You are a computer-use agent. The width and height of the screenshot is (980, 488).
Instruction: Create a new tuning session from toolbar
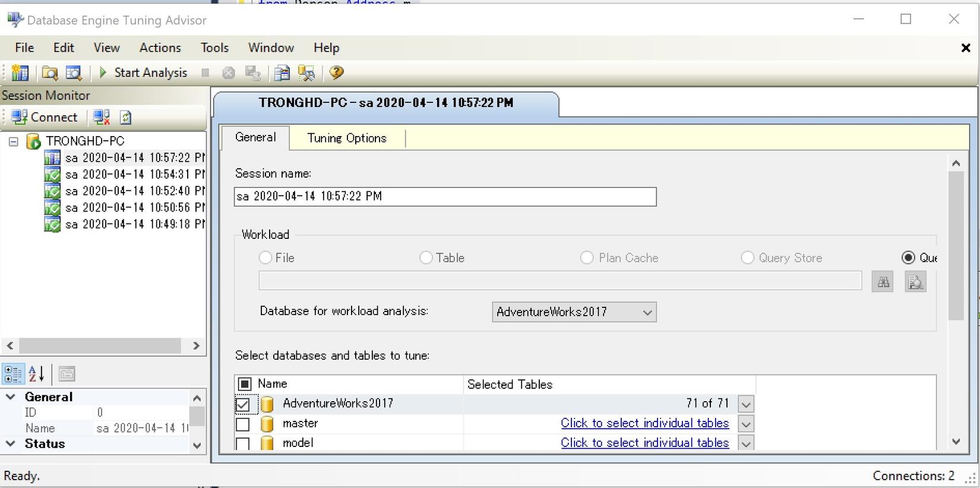20,73
